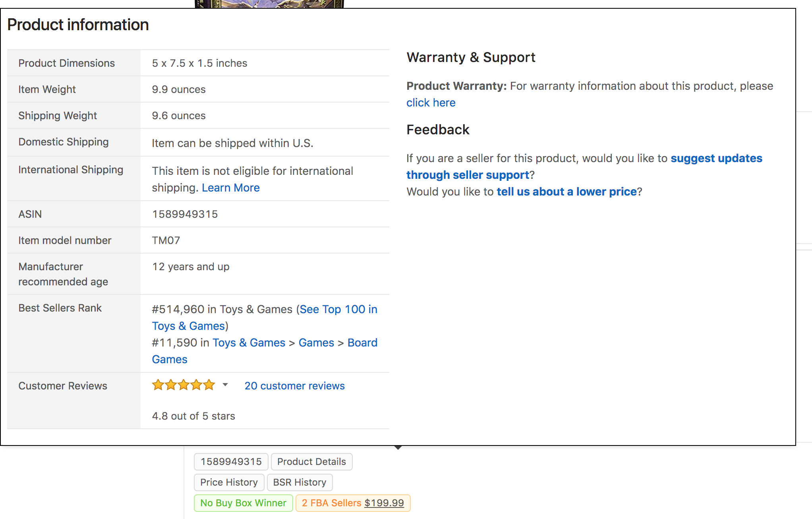The width and height of the screenshot is (812, 519).
Task: Click the product image thumbnail at top
Action: point(269,4)
